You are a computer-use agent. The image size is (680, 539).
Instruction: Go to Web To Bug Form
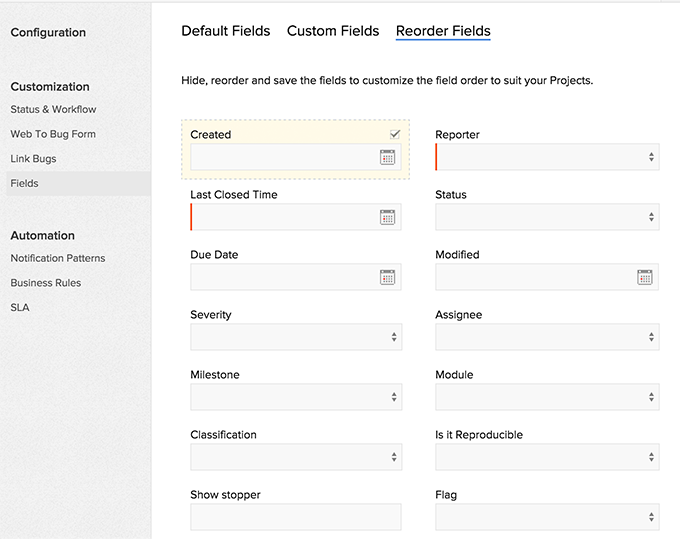click(x=53, y=134)
